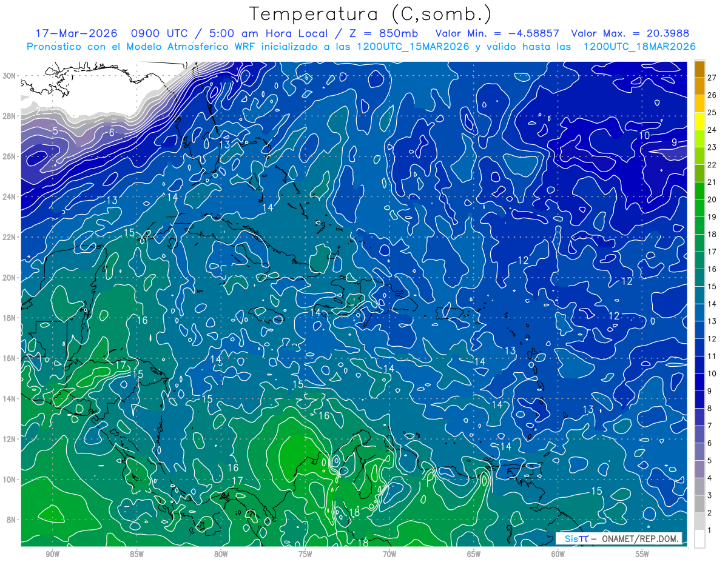Viewport: 728px width, 562px height.
Task: Click the "16N" latitude axis label
Action: (9, 358)
